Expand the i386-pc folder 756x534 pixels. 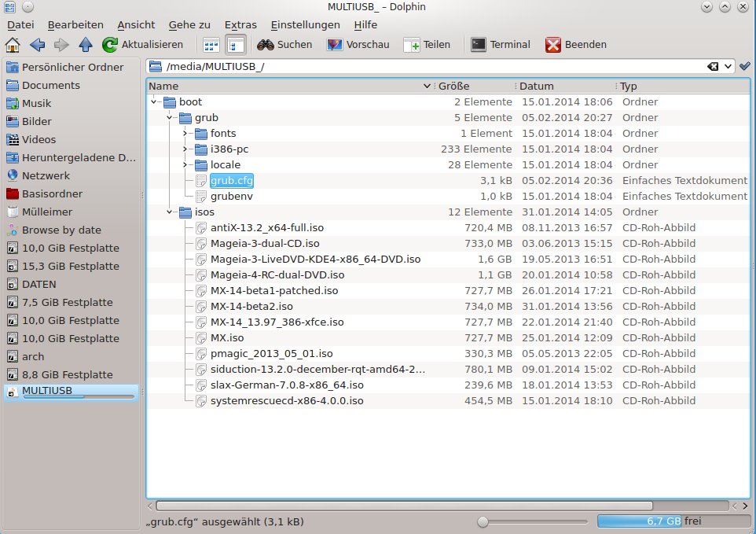(x=185, y=149)
